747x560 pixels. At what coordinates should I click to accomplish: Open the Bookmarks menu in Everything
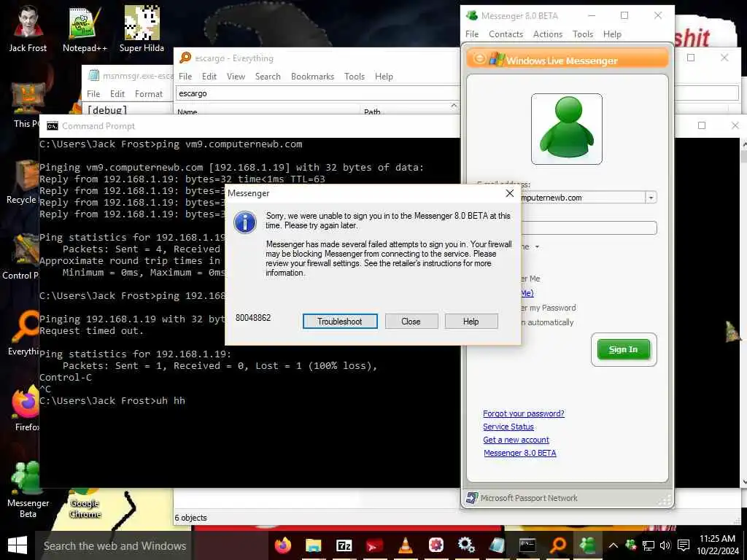[312, 77]
